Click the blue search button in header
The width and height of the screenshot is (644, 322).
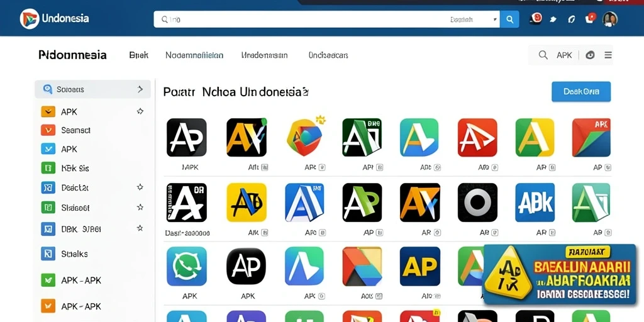coord(509,19)
